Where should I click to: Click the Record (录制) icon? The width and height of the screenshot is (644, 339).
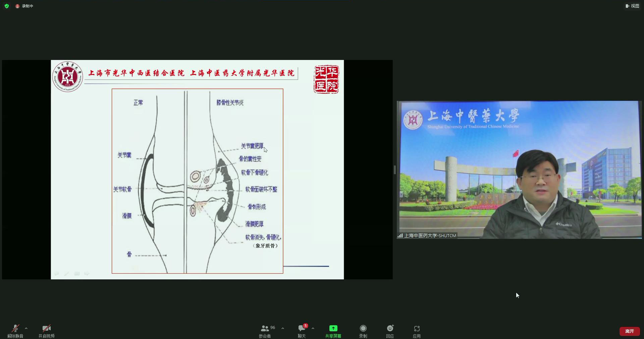[x=363, y=331]
